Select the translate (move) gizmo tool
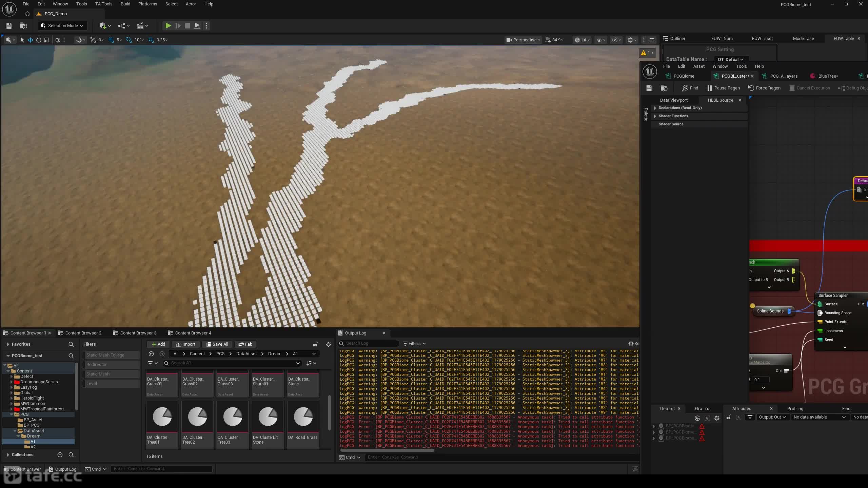This screenshot has height=488, width=868. click(31, 40)
